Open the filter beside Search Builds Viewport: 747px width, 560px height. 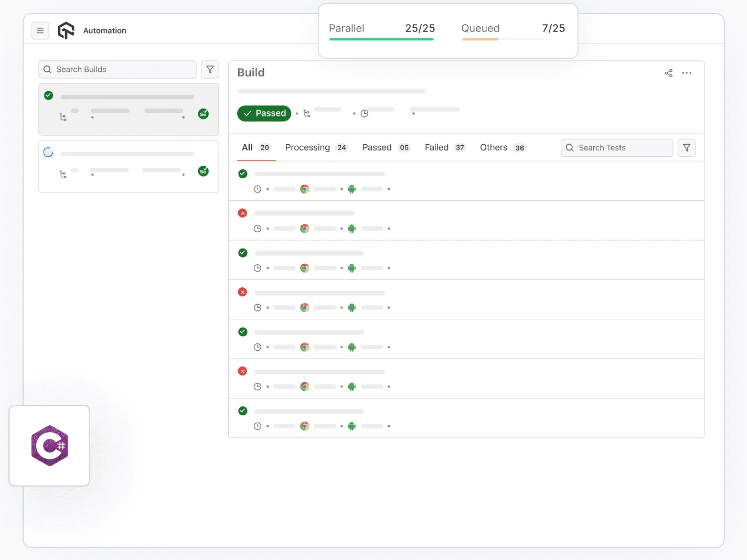tap(210, 69)
